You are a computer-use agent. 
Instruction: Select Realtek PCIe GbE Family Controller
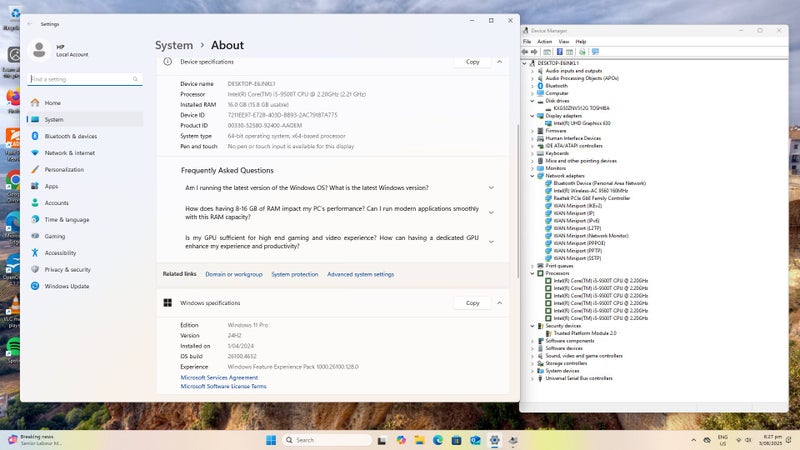coord(591,198)
